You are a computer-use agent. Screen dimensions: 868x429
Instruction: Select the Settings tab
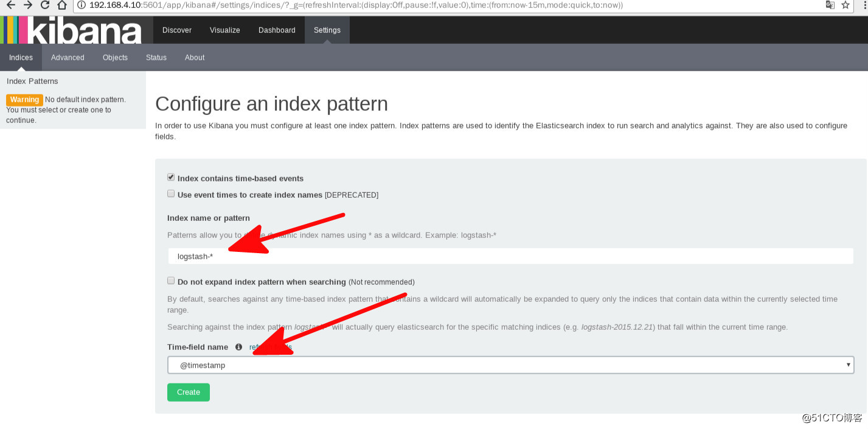pyautogui.click(x=327, y=30)
